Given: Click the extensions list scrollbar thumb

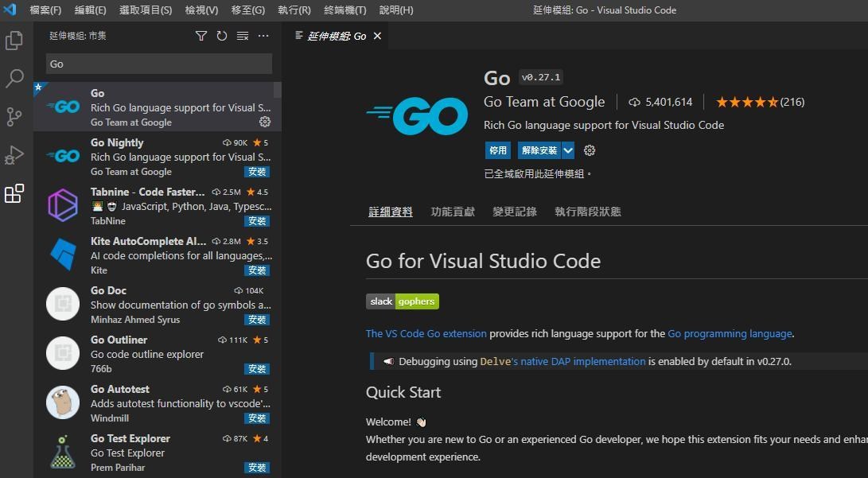Looking at the screenshot, I should tap(278, 90).
